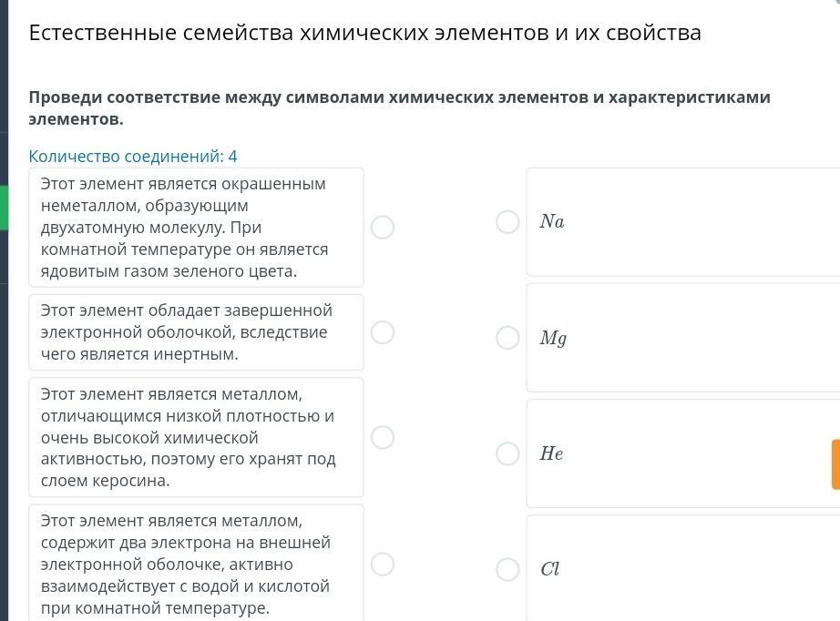840x621 pixels.
Task: Click the metal reacting with water and acid box
Action: coord(196,564)
